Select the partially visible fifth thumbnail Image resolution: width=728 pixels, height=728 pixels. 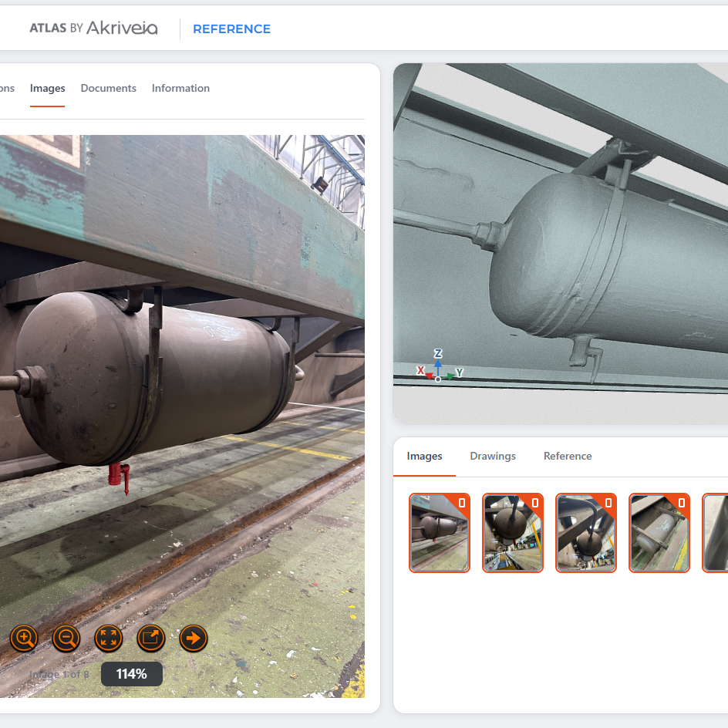coord(716,533)
